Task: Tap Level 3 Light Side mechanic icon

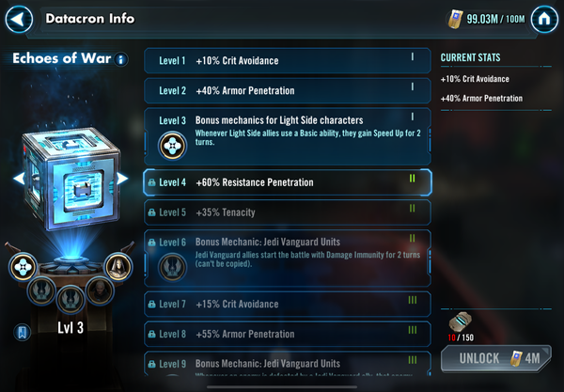Action: click(x=172, y=146)
